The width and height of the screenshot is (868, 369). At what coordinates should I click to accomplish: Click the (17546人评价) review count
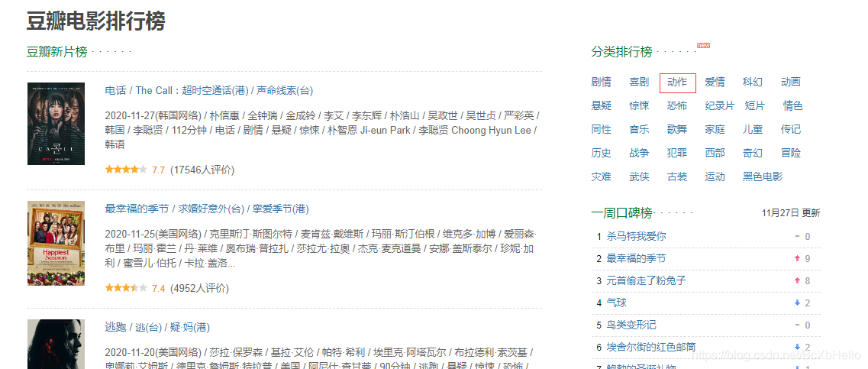pyautogui.click(x=202, y=170)
